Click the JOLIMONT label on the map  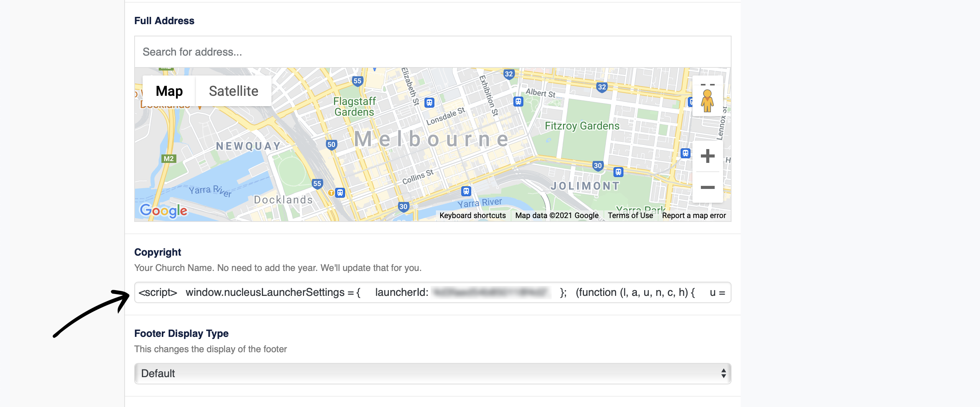click(585, 186)
